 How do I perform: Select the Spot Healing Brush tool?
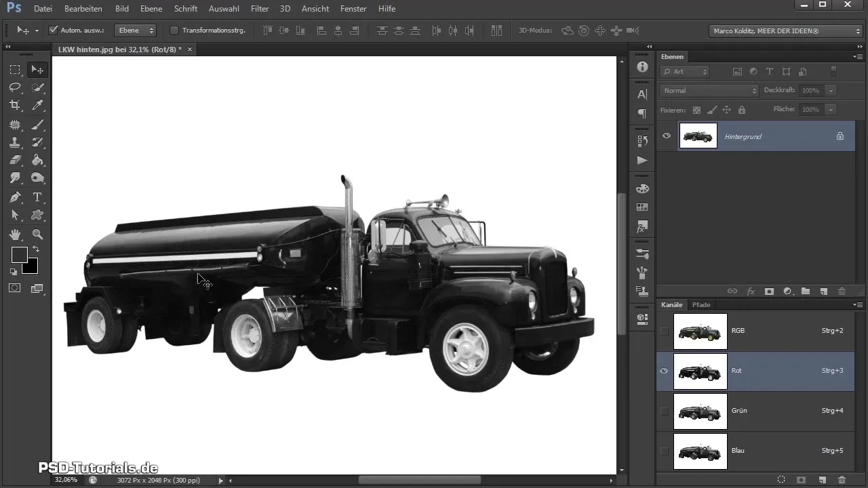tap(15, 125)
